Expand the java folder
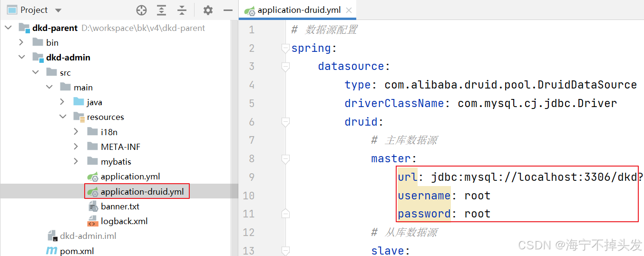The image size is (644, 256). point(63,102)
